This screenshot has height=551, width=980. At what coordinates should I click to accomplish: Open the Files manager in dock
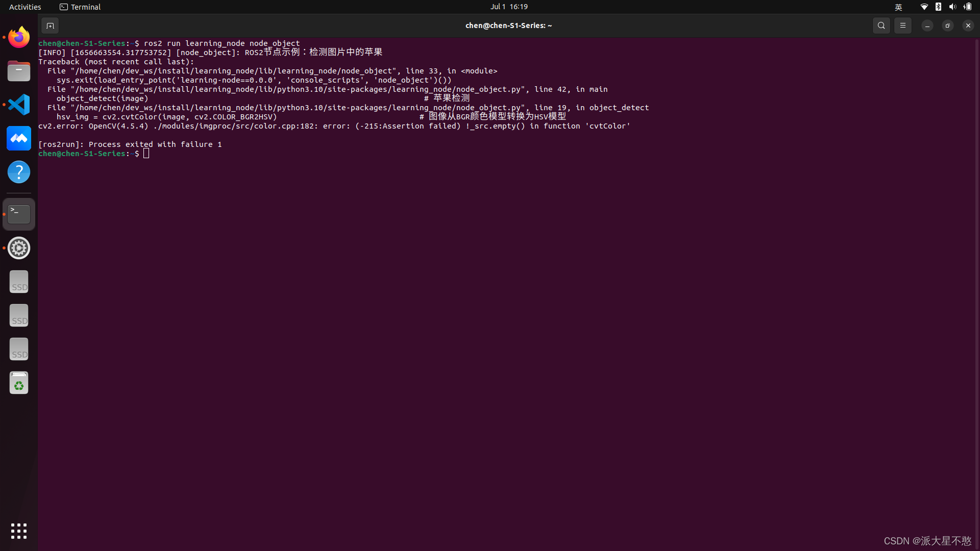click(x=19, y=71)
